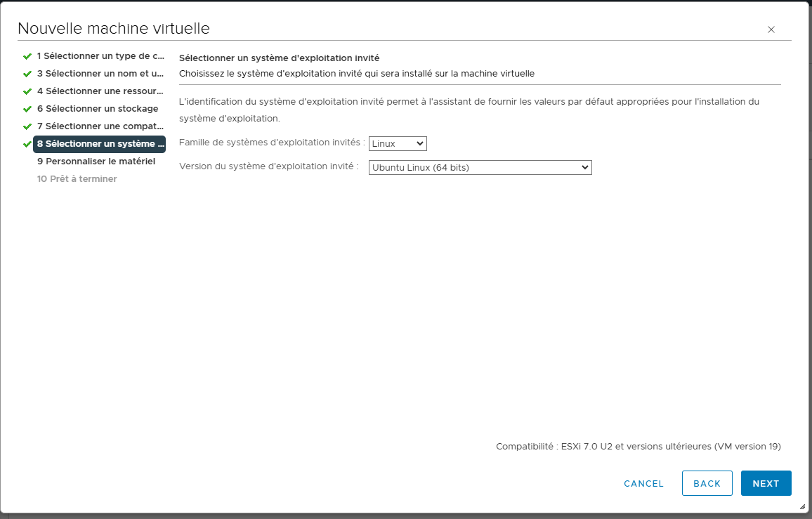This screenshot has height=519, width=812.
Task: Expand the Ubuntu Linux (64 bits) version dropdown
Action: pyautogui.click(x=480, y=168)
